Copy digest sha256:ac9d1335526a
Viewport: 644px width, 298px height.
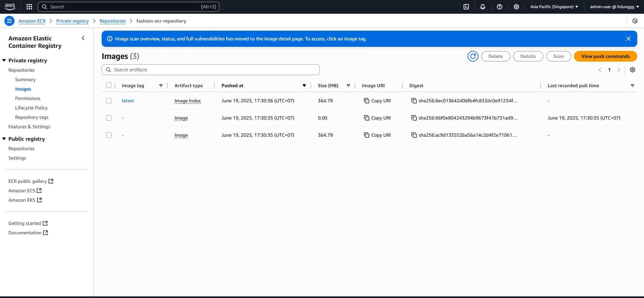tap(414, 135)
